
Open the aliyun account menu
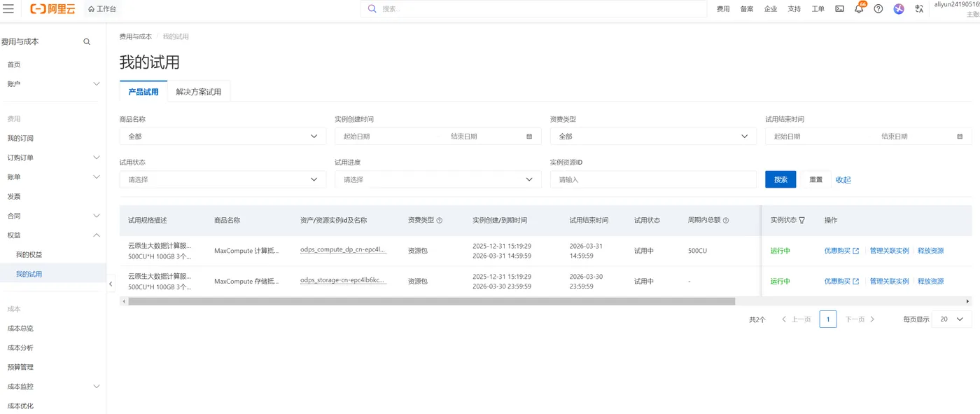957,9
